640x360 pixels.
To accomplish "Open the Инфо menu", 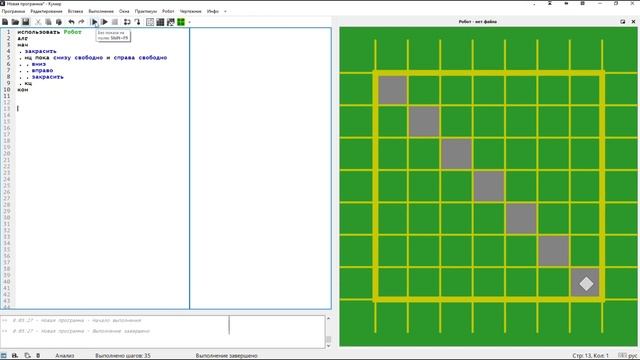I will [213, 11].
